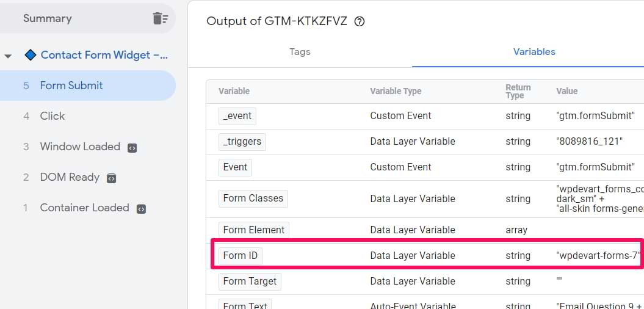Click the code icon next to Container Loaded
This screenshot has height=309, width=644.
141,208
